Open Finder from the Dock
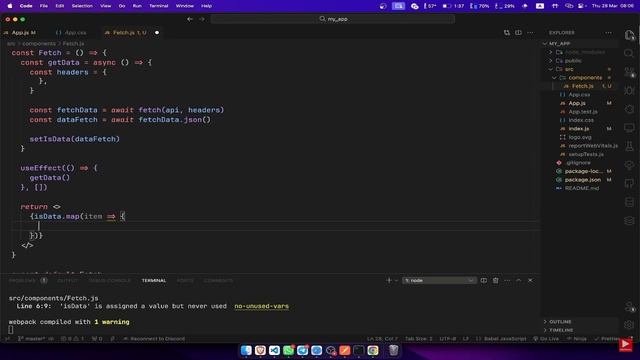 coord(246,350)
